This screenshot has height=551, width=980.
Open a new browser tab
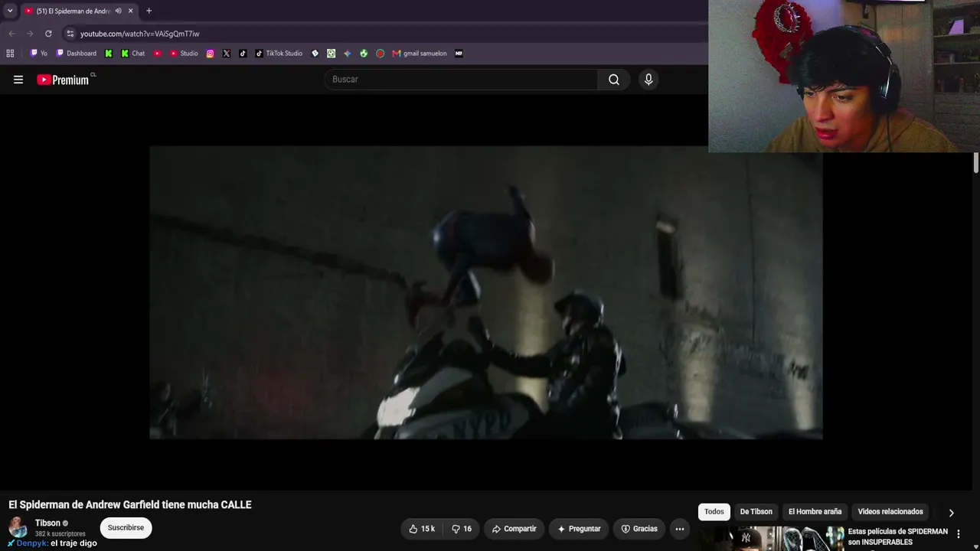pos(149,11)
